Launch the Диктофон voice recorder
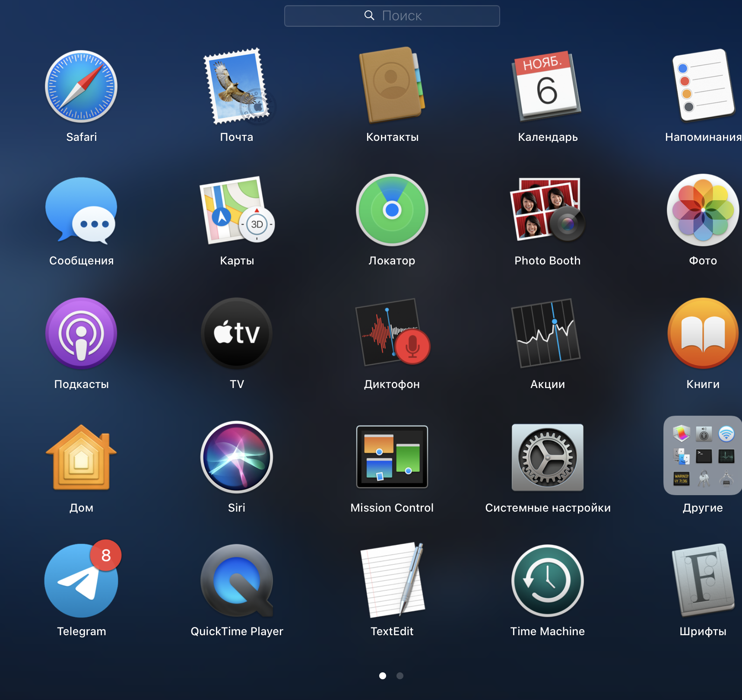 [392, 333]
